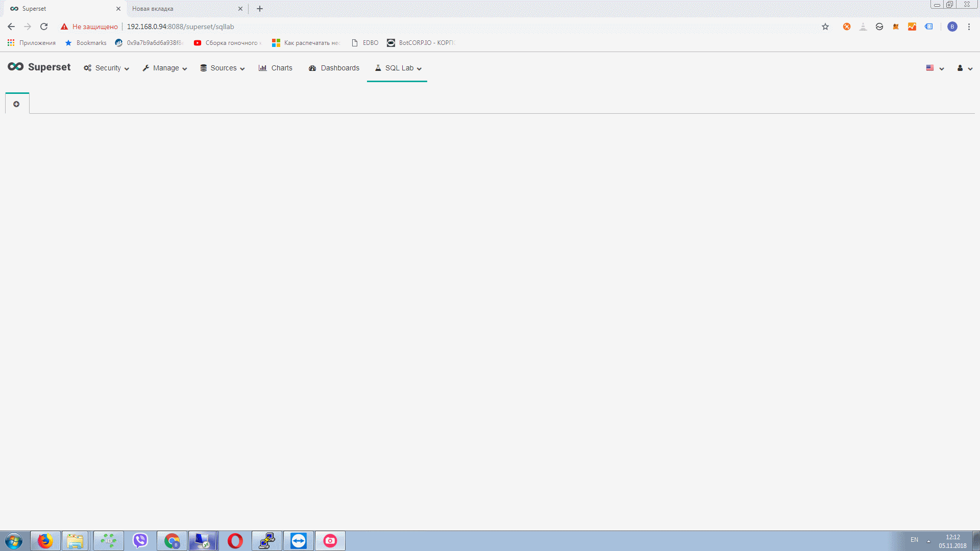This screenshot has width=980, height=551.
Task: Add a new query tab with the plus button
Action: pos(17,104)
